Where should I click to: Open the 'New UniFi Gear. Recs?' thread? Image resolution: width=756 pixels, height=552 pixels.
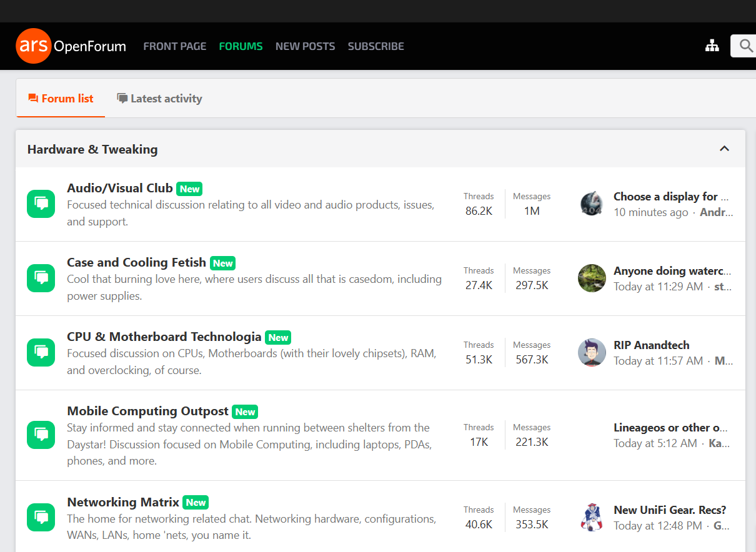(670, 510)
